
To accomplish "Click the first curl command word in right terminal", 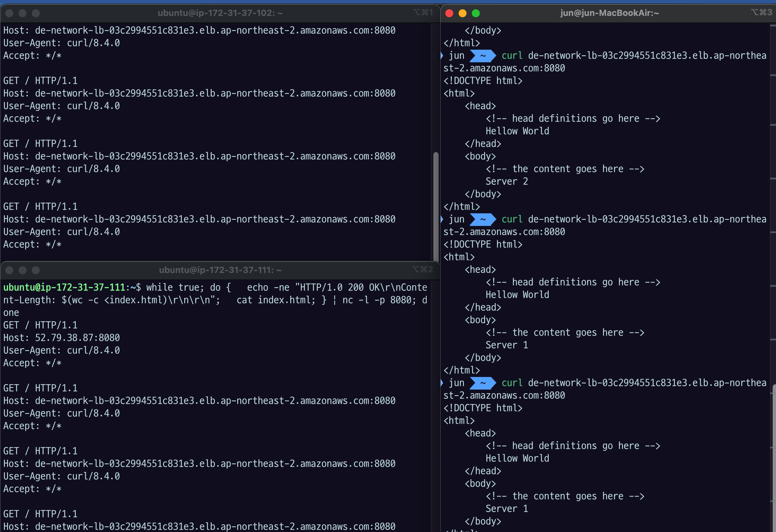I will 512,56.
